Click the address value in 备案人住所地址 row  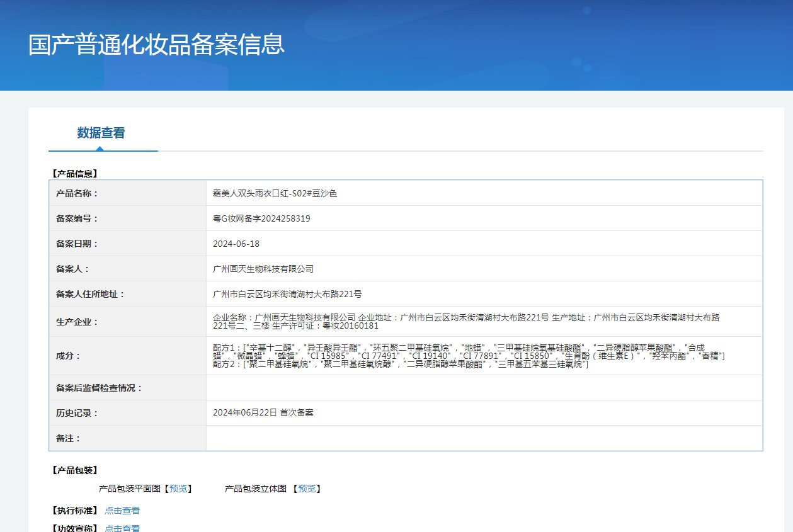coord(287,294)
